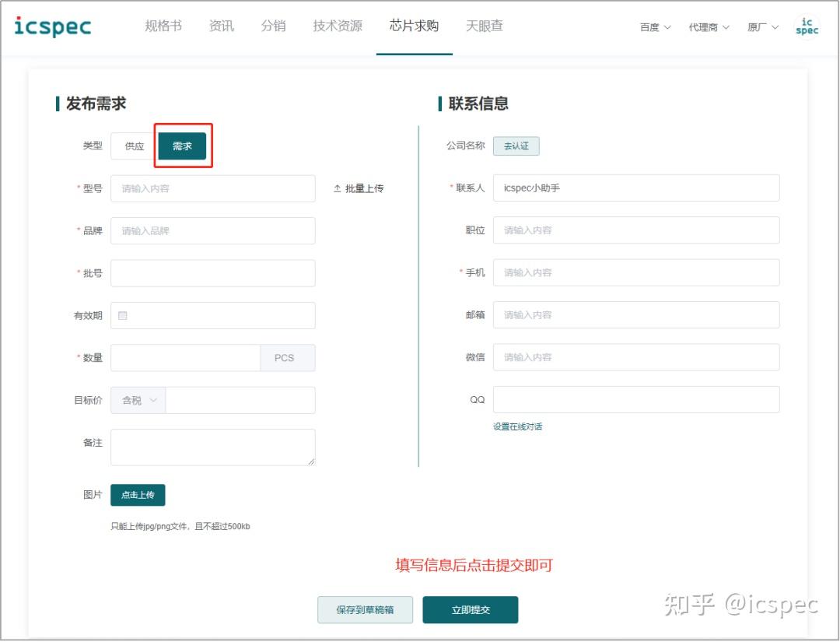Screen dimensions: 840x642
Task: Click the QQ input field
Action: [638, 399]
